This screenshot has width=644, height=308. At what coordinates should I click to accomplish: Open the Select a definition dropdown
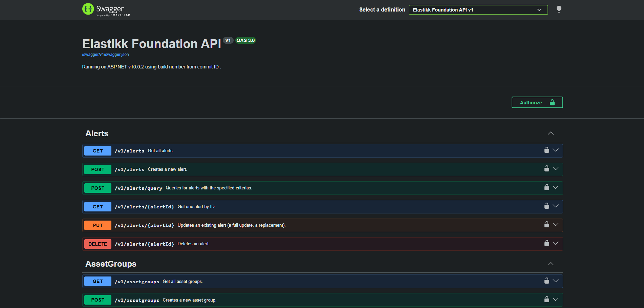pyautogui.click(x=478, y=10)
